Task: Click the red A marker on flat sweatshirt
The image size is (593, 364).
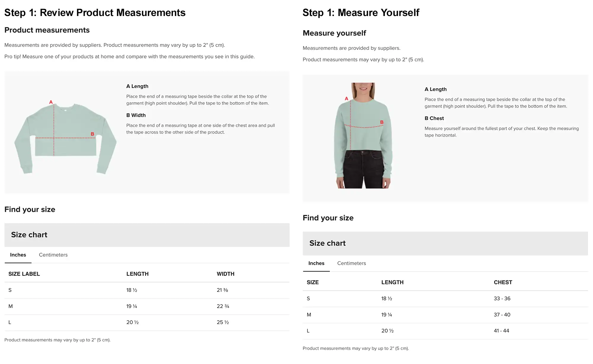Action: 51,102
